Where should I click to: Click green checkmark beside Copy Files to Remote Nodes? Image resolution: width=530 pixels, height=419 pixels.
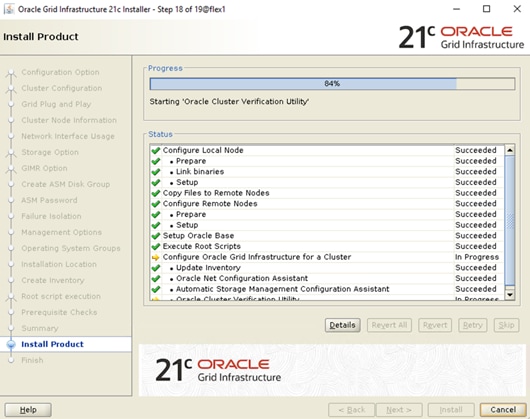click(x=156, y=193)
